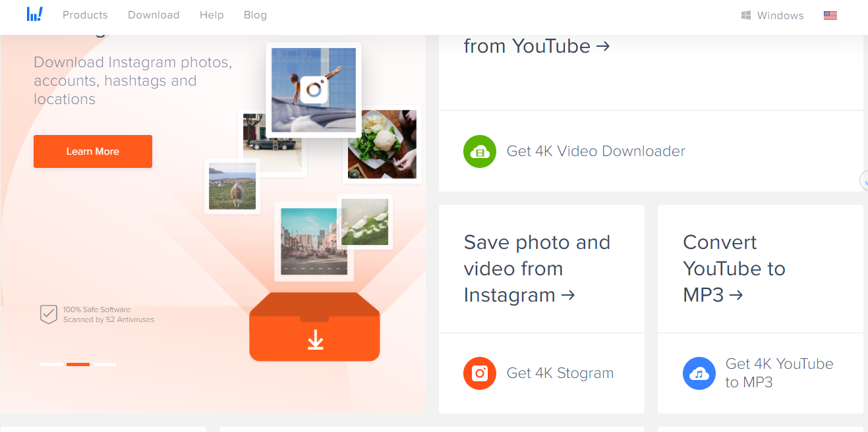Click the green 4K Video Downloader icon

(480, 151)
